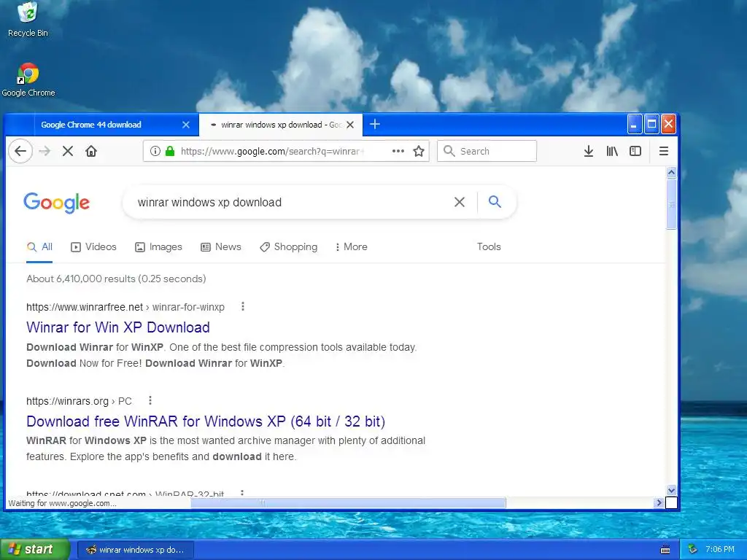The image size is (747, 560).
Task: Open the Firefox hamburger menu
Action: pyautogui.click(x=663, y=152)
